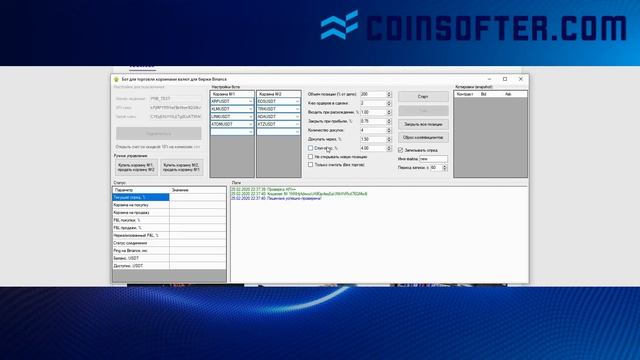Select the P&L покупки, % row
Screen dimensions: 640x360
(169, 220)
